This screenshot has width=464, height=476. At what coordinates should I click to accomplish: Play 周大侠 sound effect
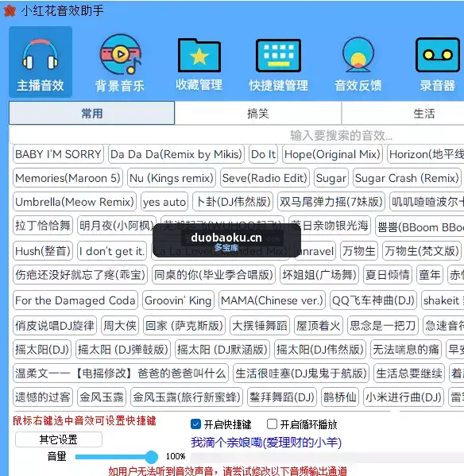coord(120,326)
